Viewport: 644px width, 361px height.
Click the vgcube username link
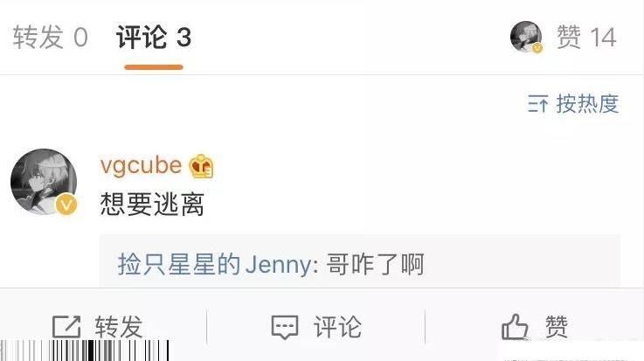click(141, 165)
